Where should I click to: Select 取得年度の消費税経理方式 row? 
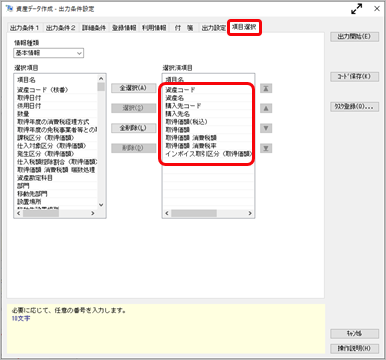pos(56,122)
